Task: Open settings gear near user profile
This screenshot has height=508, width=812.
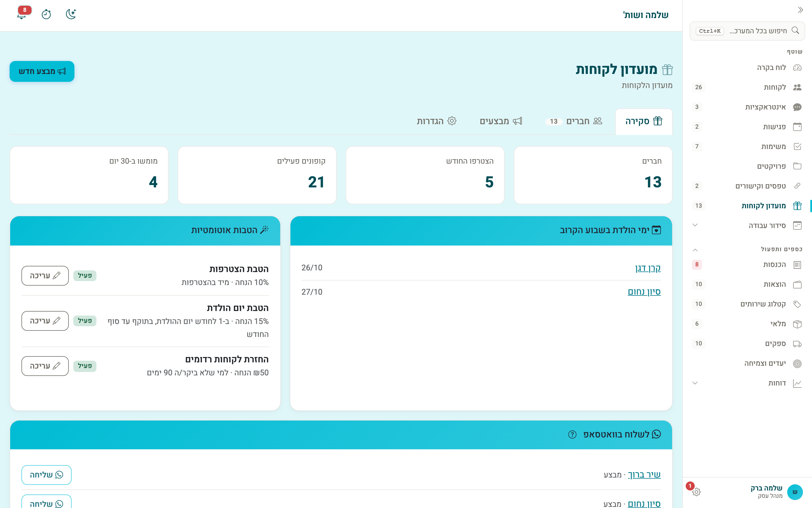Action: [696, 492]
